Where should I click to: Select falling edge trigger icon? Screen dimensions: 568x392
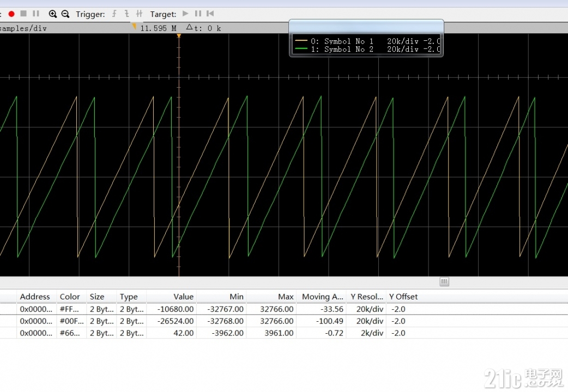click(x=127, y=14)
